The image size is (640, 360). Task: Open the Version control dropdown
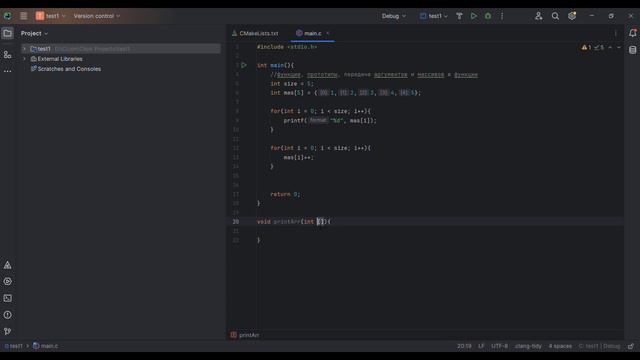tap(97, 16)
